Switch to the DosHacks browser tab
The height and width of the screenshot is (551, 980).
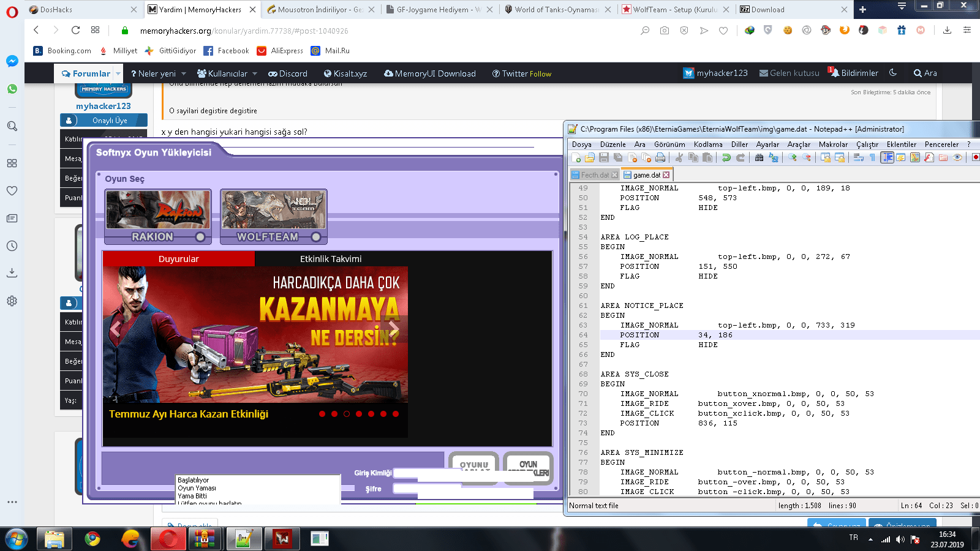[x=83, y=9]
